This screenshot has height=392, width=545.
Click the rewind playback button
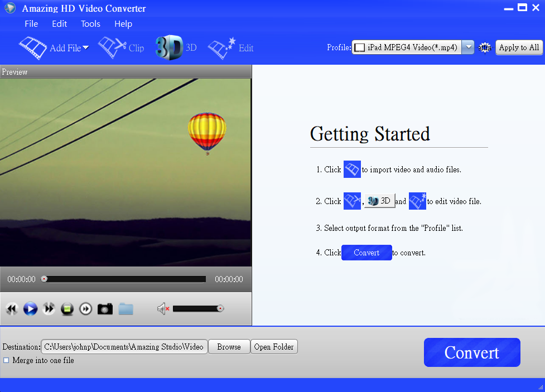[12, 308]
